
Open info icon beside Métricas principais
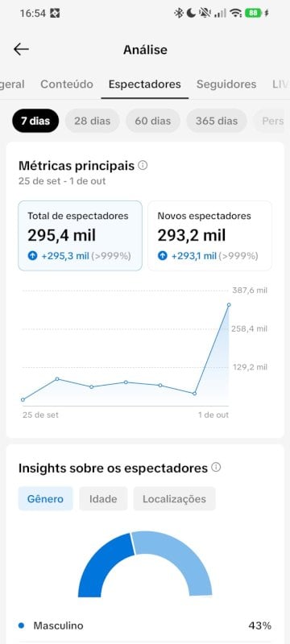[x=143, y=166]
